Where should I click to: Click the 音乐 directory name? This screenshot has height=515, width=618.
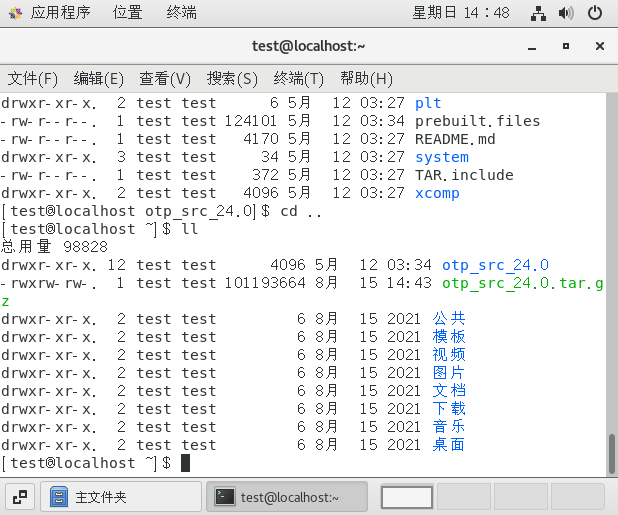(x=449, y=426)
